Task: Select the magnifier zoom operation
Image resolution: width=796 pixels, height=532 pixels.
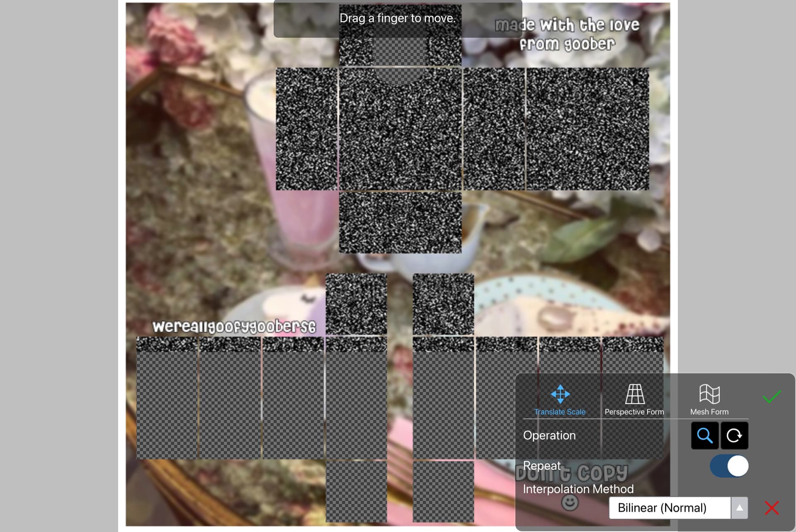Action: coord(705,435)
